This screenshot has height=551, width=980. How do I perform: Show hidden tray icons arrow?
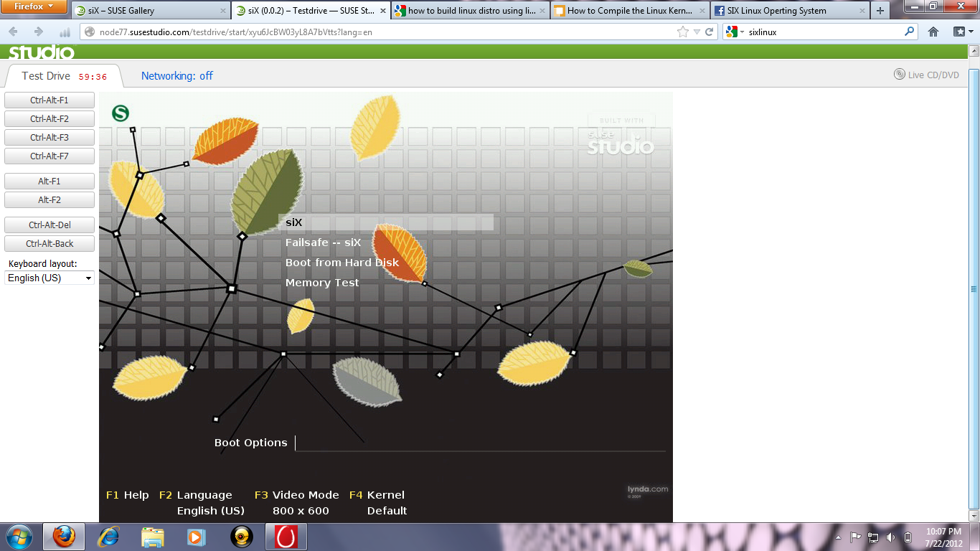[x=838, y=537]
